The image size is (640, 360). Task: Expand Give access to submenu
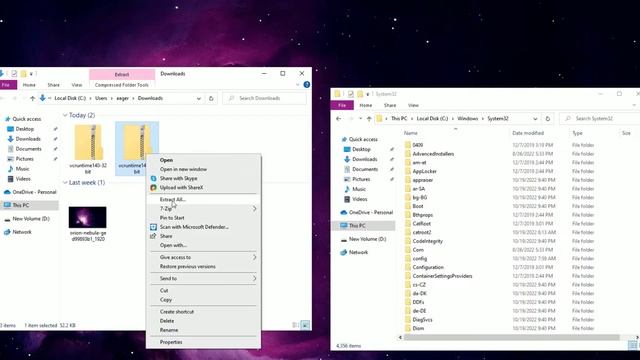(x=203, y=258)
